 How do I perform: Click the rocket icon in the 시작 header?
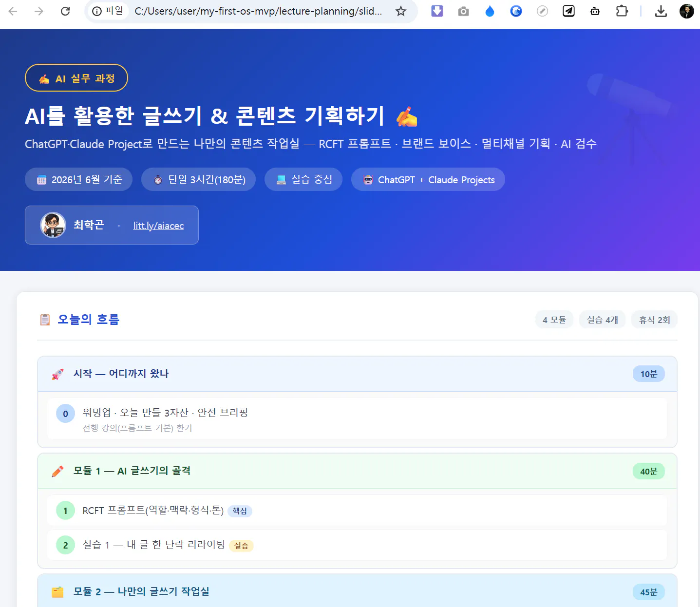click(57, 374)
